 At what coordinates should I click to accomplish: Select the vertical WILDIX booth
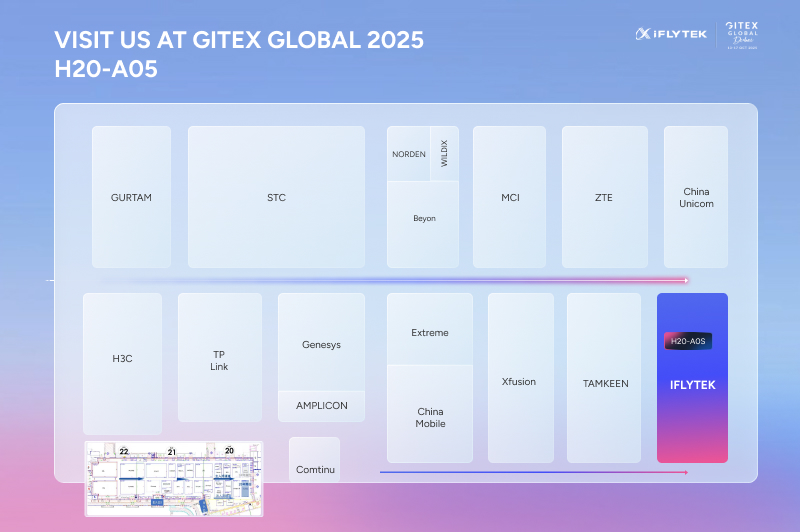pyautogui.click(x=444, y=153)
